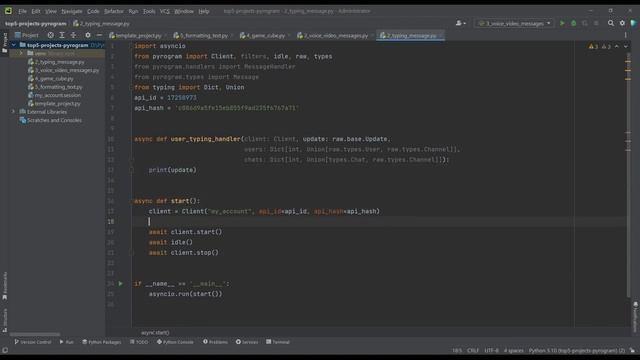Open the Version Control tool window

coord(33,342)
